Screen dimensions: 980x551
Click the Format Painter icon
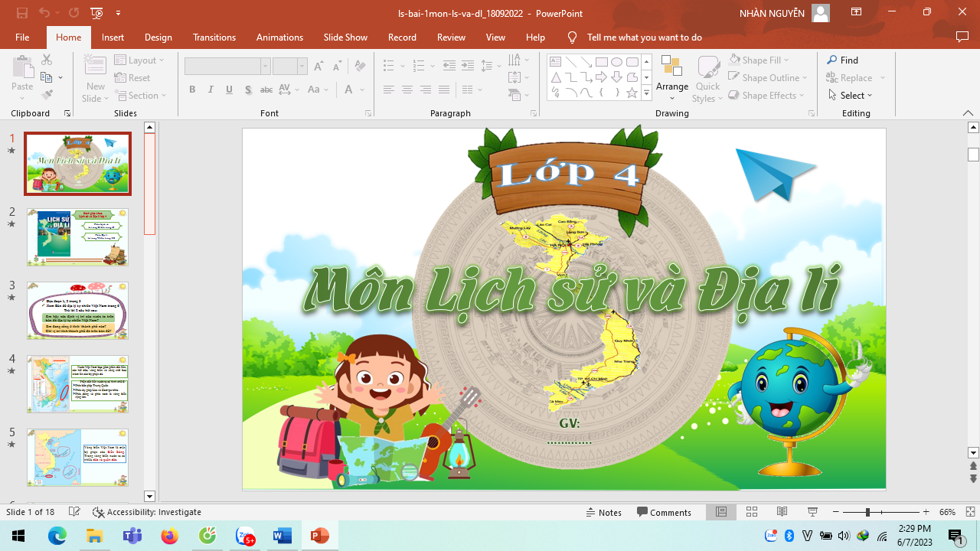[47, 95]
